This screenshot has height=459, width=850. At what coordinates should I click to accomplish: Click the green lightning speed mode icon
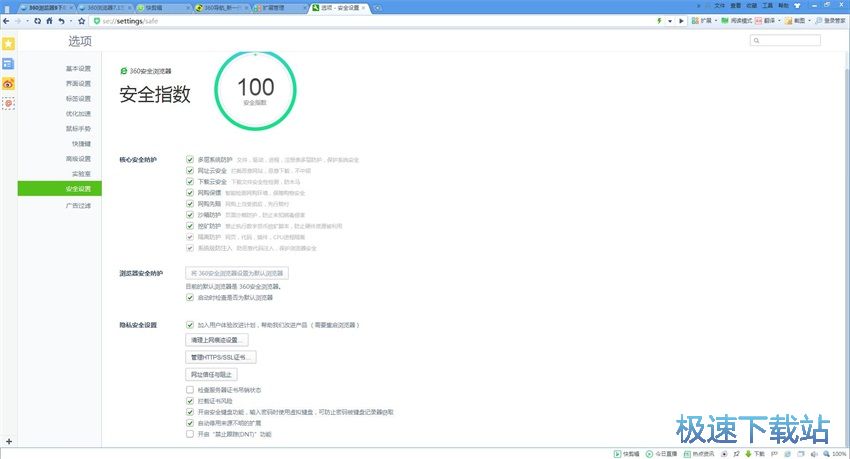[x=659, y=21]
